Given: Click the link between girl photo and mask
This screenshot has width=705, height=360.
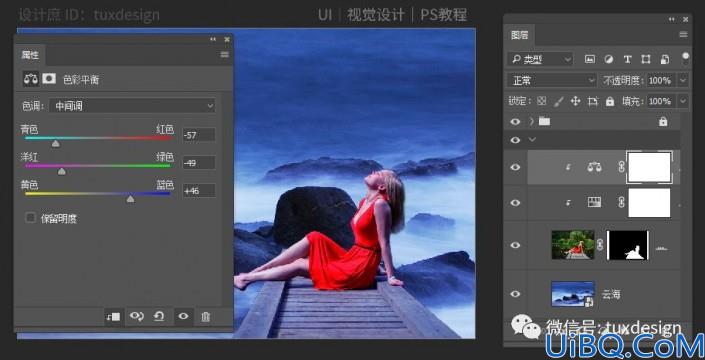Looking at the screenshot, I should coord(600,245).
